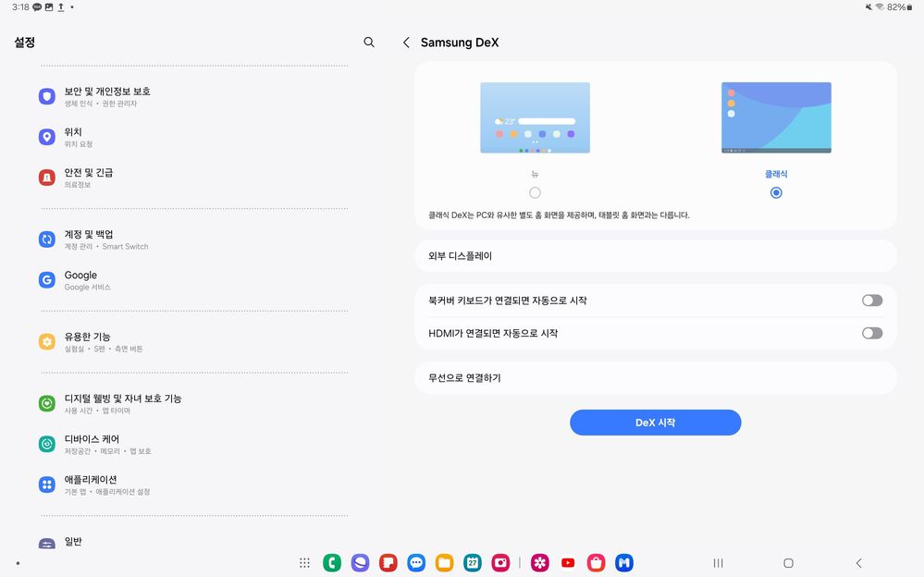The height and width of the screenshot is (577, 924).
Task: Open the 계정 및 백업 sync icon
Action: (47, 239)
